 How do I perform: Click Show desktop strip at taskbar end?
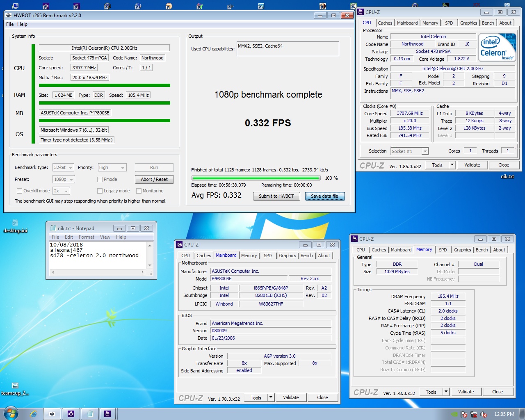[x=522, y=414]
